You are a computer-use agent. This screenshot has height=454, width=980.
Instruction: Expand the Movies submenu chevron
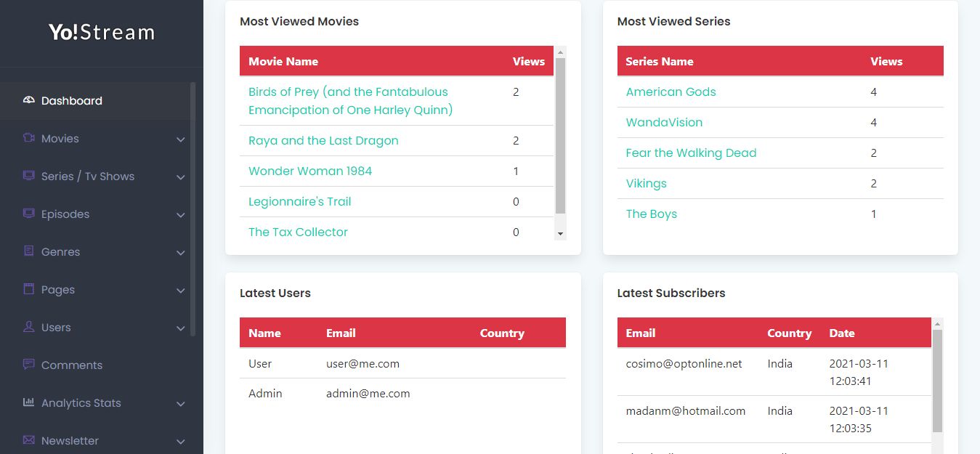(x=181, y=139)
